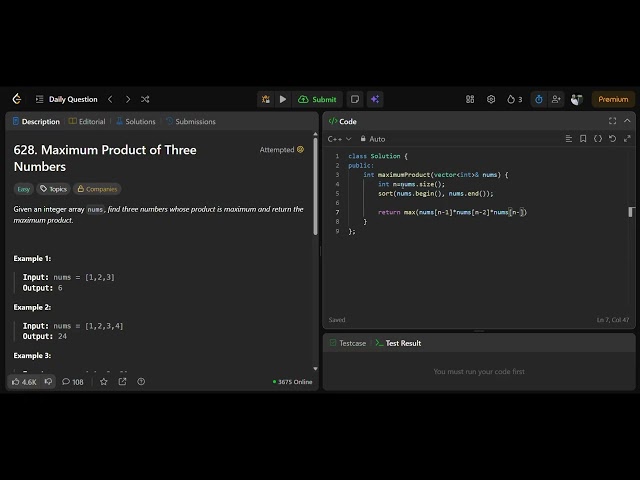640x480 pixels.
Task: Open the C++ language dropdown
Action: tap(339, 139)
